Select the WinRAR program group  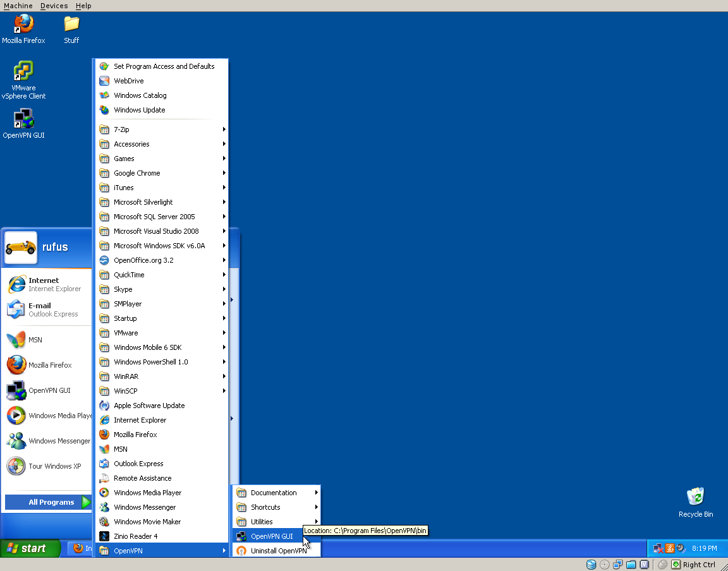pyautogui.click(x=162, y=376)
